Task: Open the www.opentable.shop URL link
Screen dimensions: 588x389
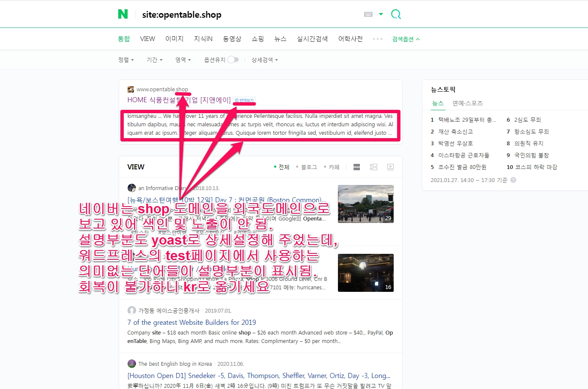Action: [x=162, y=90]
